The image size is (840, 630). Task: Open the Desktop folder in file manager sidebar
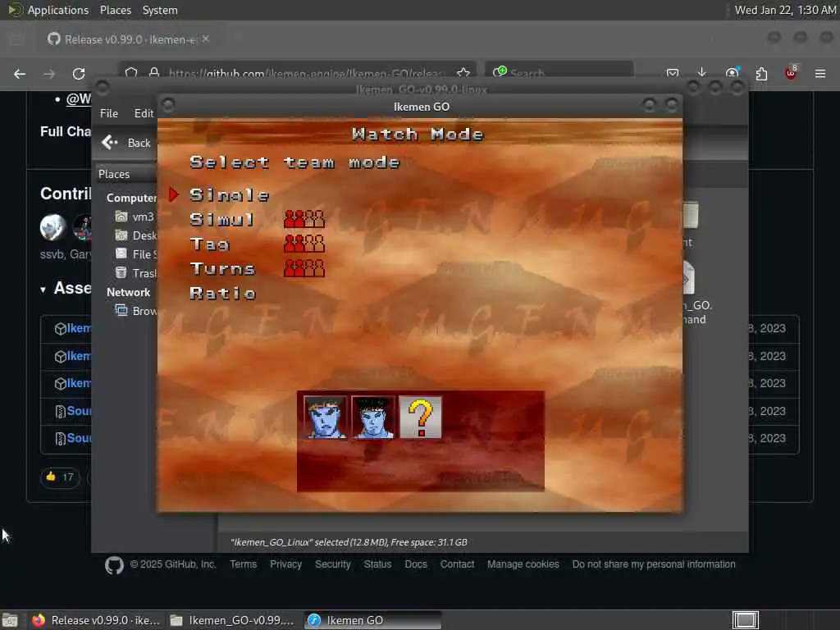click(x=135, y=235)
